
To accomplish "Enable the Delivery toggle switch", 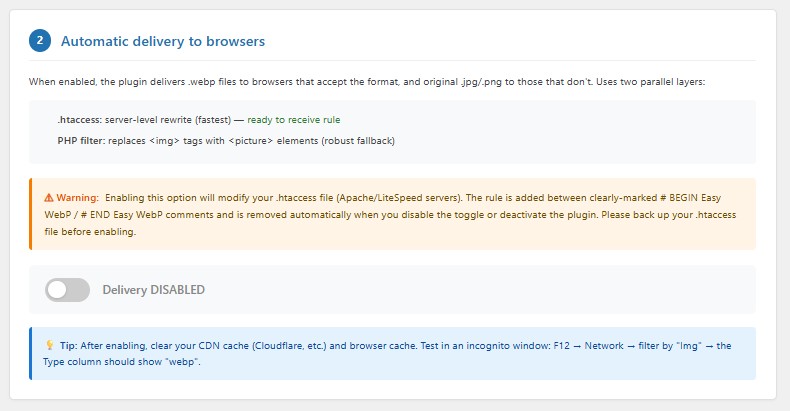I will [67, 290].
